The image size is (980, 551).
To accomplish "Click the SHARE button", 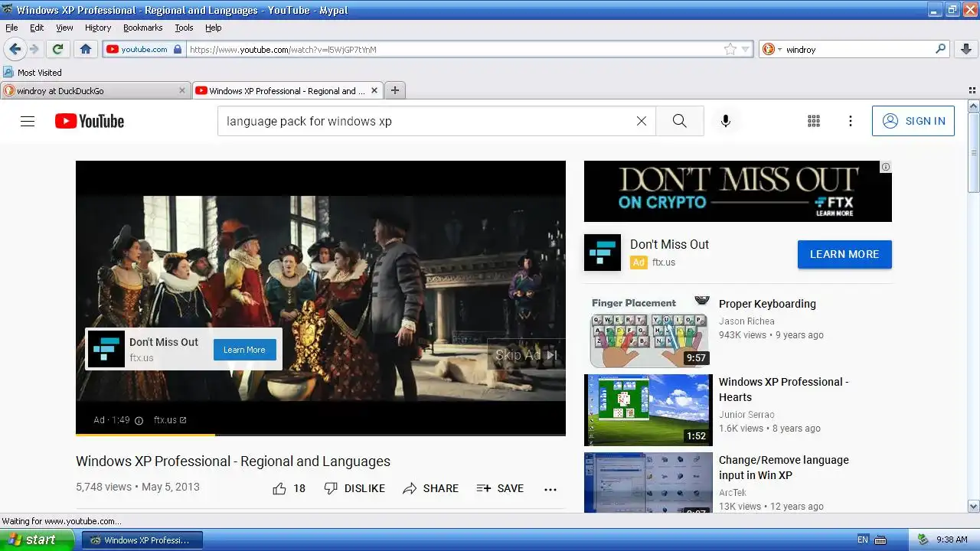I will [x=430, y=488].
